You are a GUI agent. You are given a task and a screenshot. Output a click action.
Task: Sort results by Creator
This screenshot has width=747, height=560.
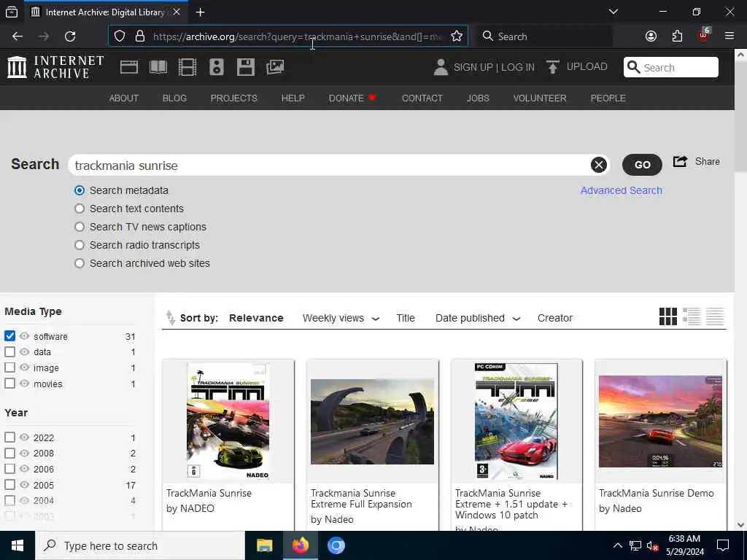click(555, 318)
